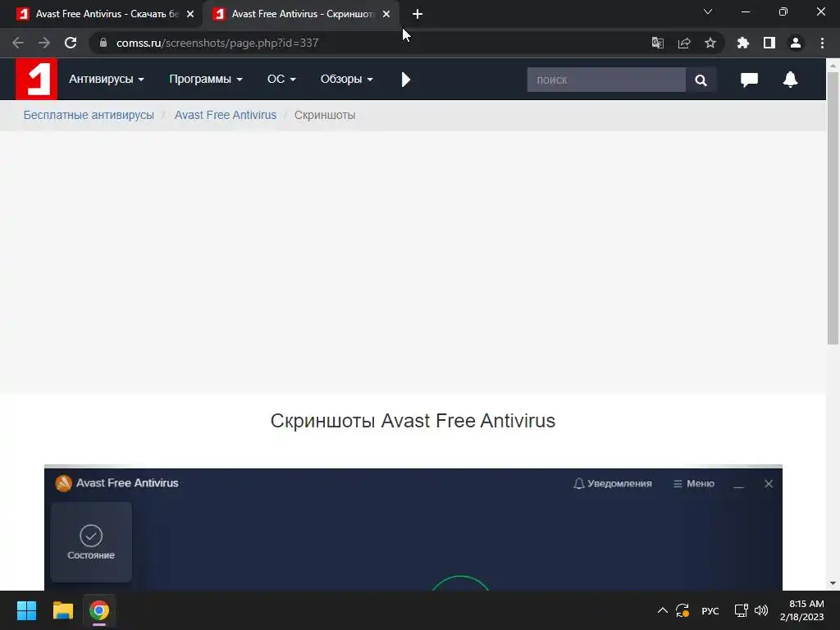Open a new tab with plus button
Image resolution: width=840 pixels, height=630 pixels.
pos(418,14)
